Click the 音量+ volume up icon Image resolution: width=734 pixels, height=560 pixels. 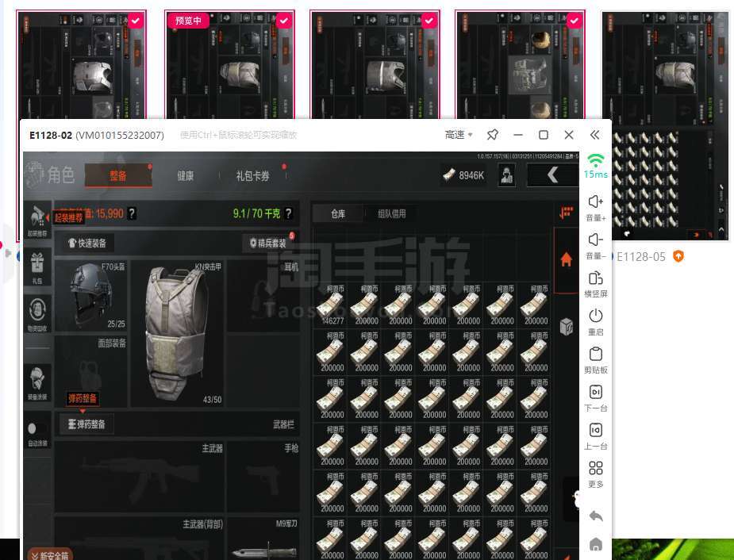(x=596, y=203)
